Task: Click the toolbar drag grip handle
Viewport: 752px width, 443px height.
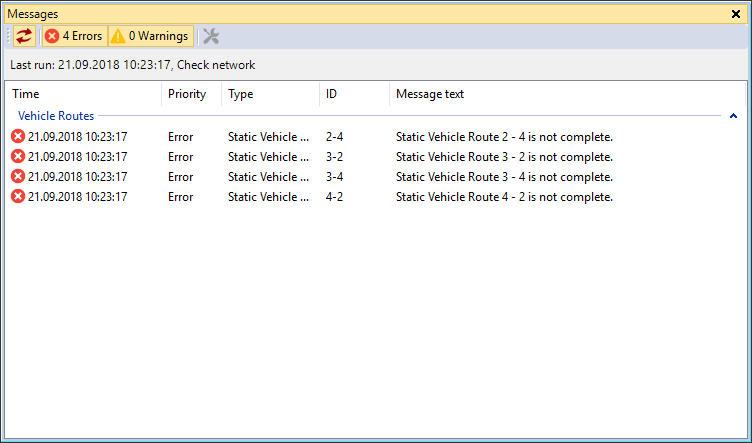Action: 9,36
